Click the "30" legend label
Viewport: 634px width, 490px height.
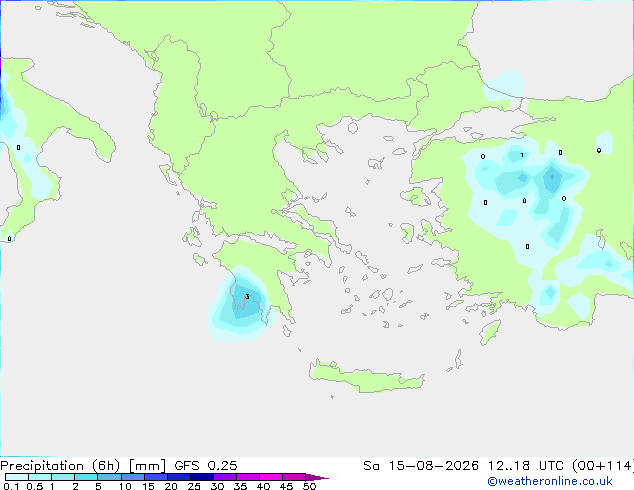tap(217, 486)
